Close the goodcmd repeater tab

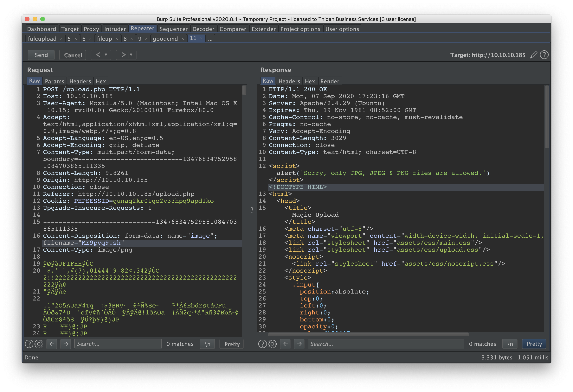(x=183, y=39)
